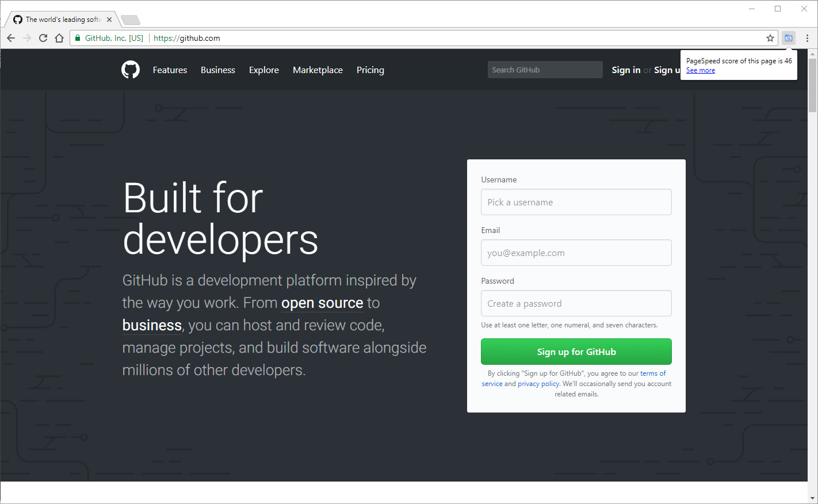The image size is (818, 504).
Task: Follow the business link in description
Action: tap(152, 325)
